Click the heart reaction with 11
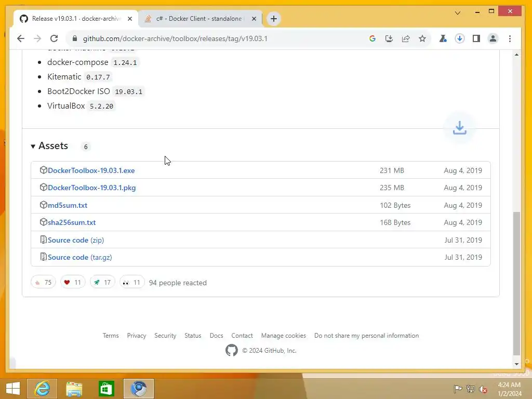 coord(73,282)
